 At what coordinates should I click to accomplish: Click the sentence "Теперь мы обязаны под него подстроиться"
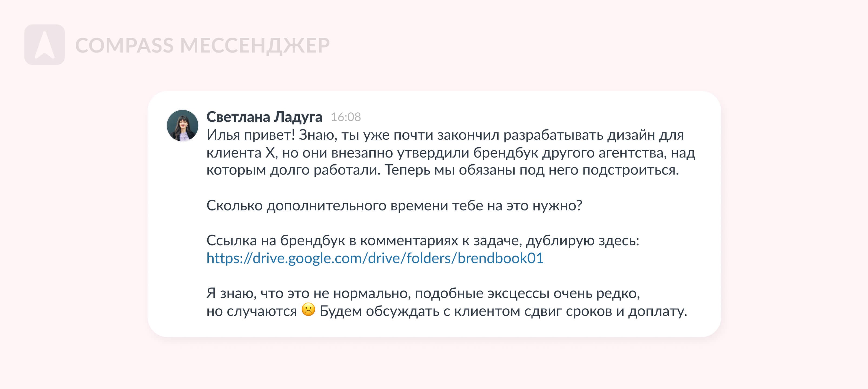531,170
